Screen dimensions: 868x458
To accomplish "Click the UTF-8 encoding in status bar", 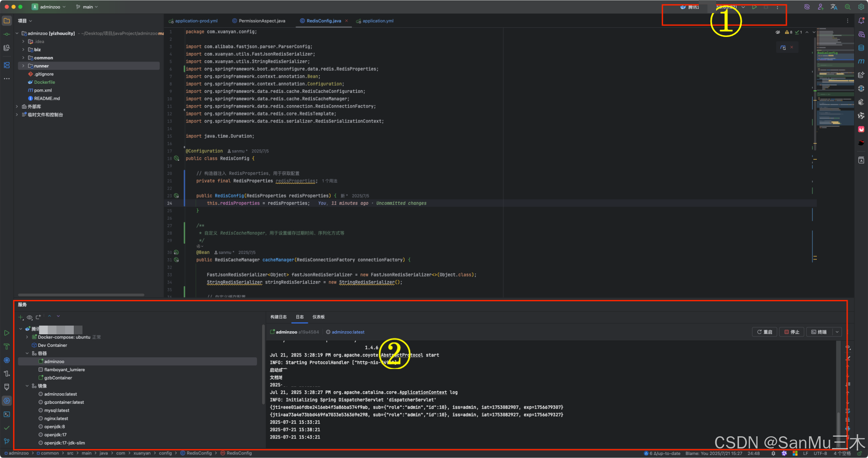I will [820, 453].
